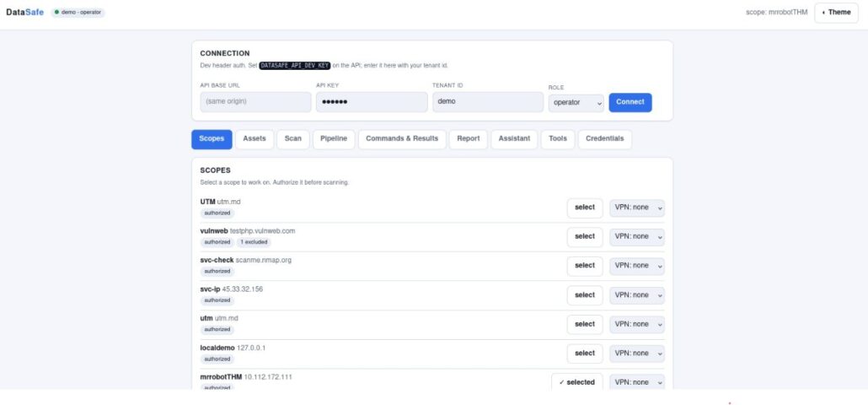Select the svc-ip scope

(585, 295)
